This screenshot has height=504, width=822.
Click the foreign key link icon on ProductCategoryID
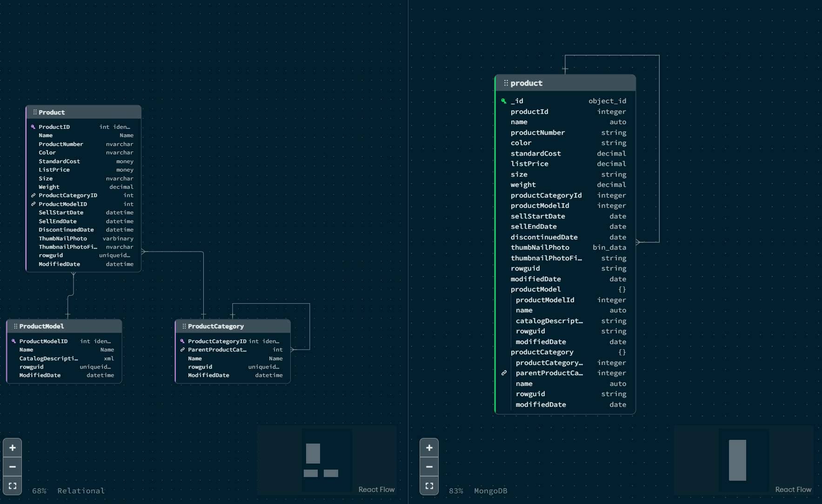(x=33, y=195)
